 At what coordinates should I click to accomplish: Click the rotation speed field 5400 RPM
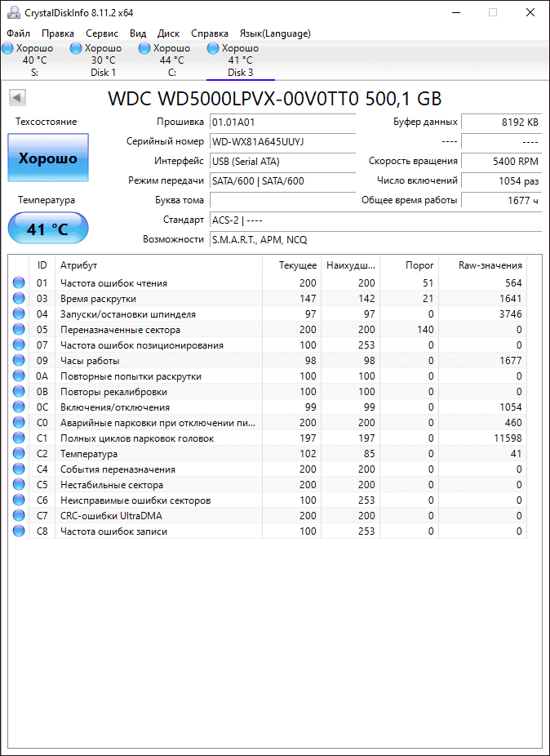pos(501,161)
